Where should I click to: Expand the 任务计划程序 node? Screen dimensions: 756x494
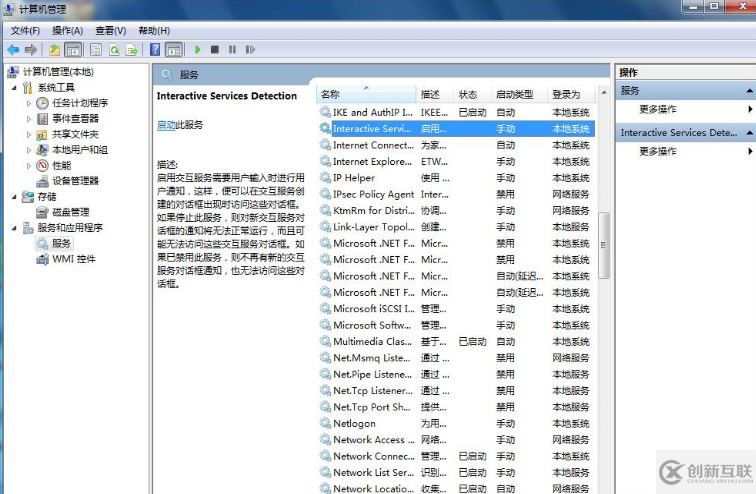click(28, 103)
